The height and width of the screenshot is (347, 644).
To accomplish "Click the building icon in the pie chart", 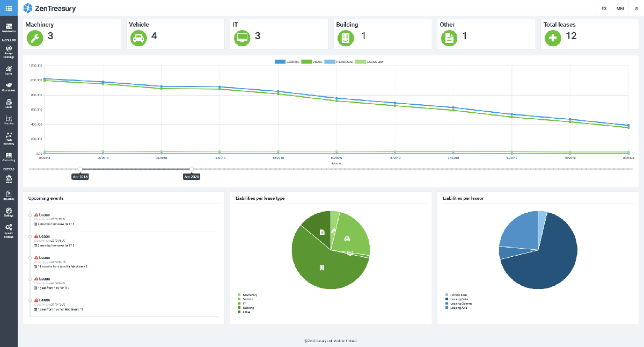I will (x=322, y=268).
